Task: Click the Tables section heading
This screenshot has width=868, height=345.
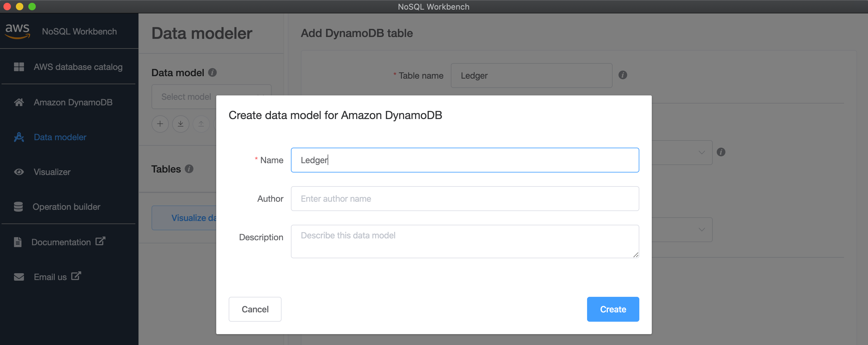Action: tap(166, 169)
